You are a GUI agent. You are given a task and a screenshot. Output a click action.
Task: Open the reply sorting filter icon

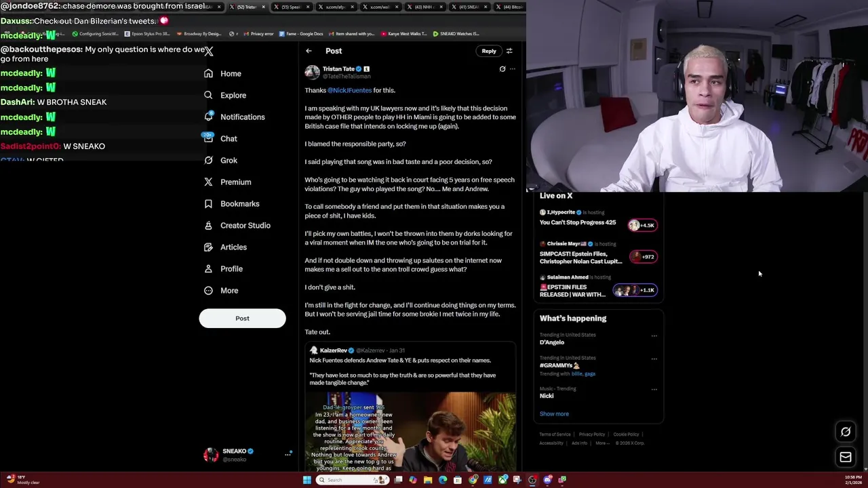[509, 51]
